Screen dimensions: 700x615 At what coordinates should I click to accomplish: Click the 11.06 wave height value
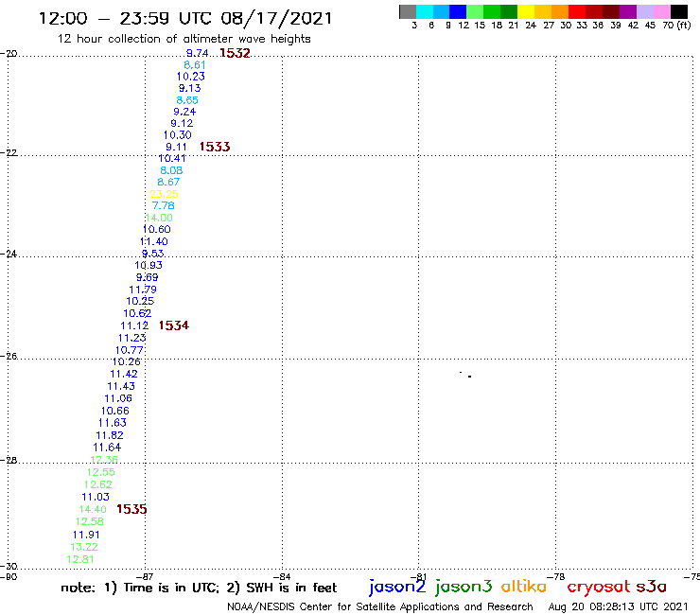click(118, 398)
